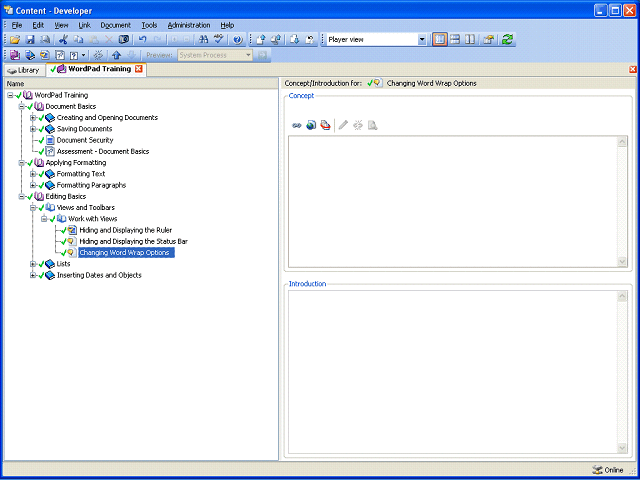Select Formatting Paragraphs in the tree
The width and height of the screenshot is (640, 480).
click(x=91, y=185)
